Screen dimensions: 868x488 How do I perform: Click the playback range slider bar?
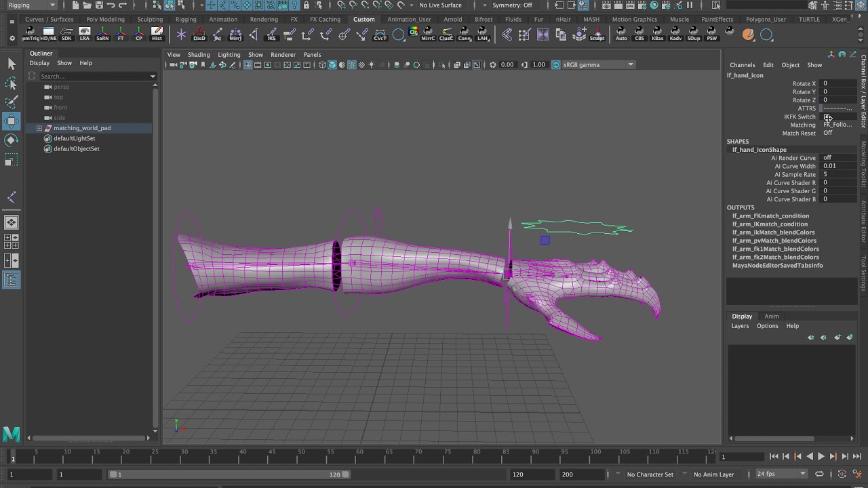(x=231, y=474)
